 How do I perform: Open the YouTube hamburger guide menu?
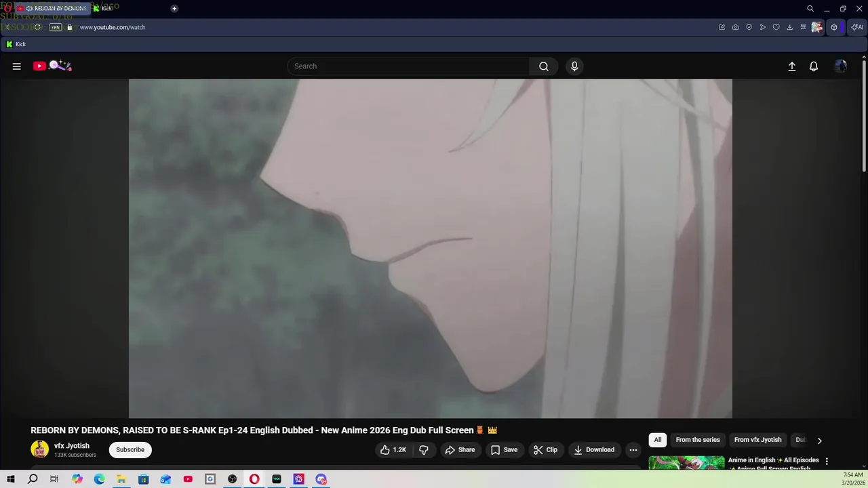coord(17,66)
